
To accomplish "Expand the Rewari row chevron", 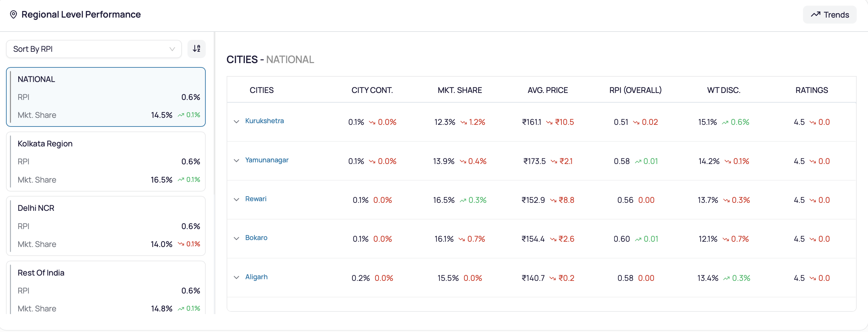I will click(237, 200).
